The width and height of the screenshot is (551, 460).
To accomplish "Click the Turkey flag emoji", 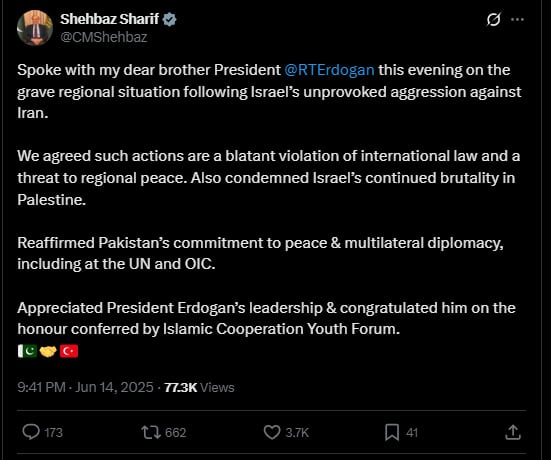I will coord(69,351).
